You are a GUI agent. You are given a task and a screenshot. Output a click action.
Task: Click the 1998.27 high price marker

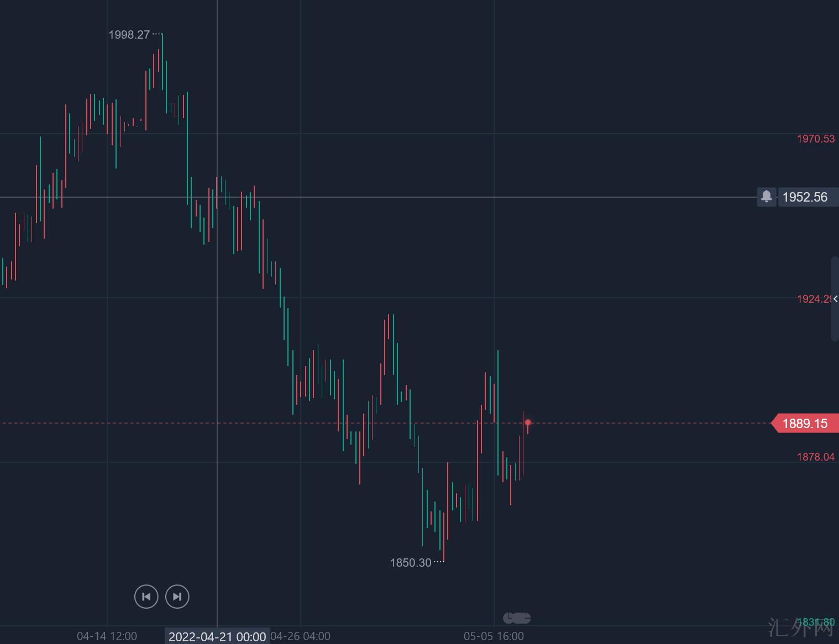[129, 35]
